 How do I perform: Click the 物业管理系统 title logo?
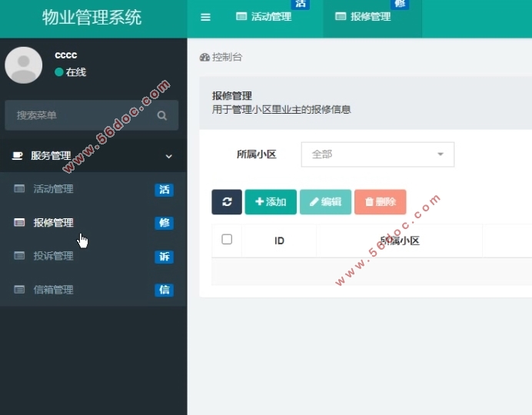(92, 17)
